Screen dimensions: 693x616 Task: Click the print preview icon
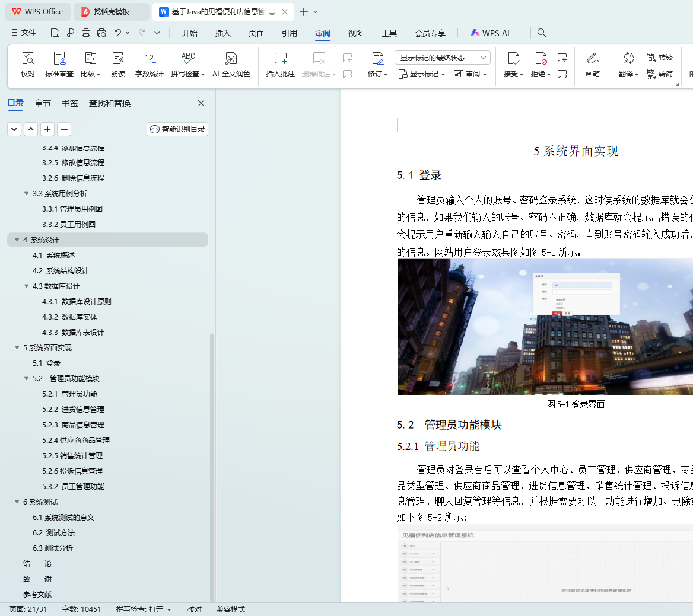point(101,33)
